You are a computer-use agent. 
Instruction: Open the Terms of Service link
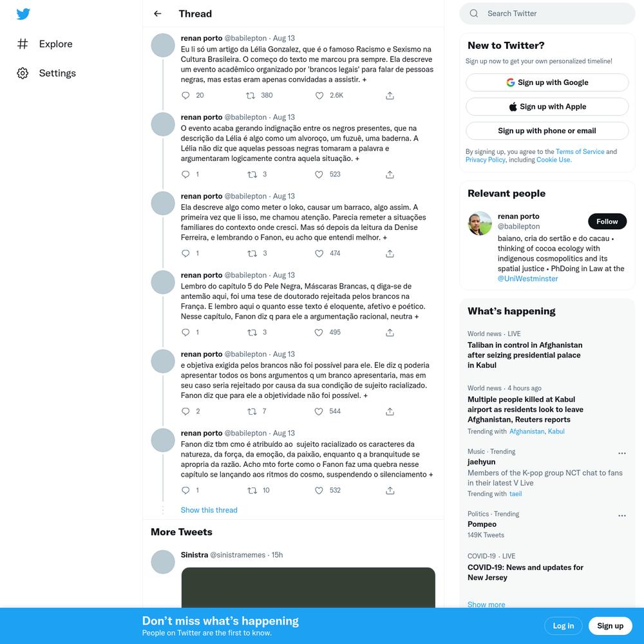tap(580, 151)
